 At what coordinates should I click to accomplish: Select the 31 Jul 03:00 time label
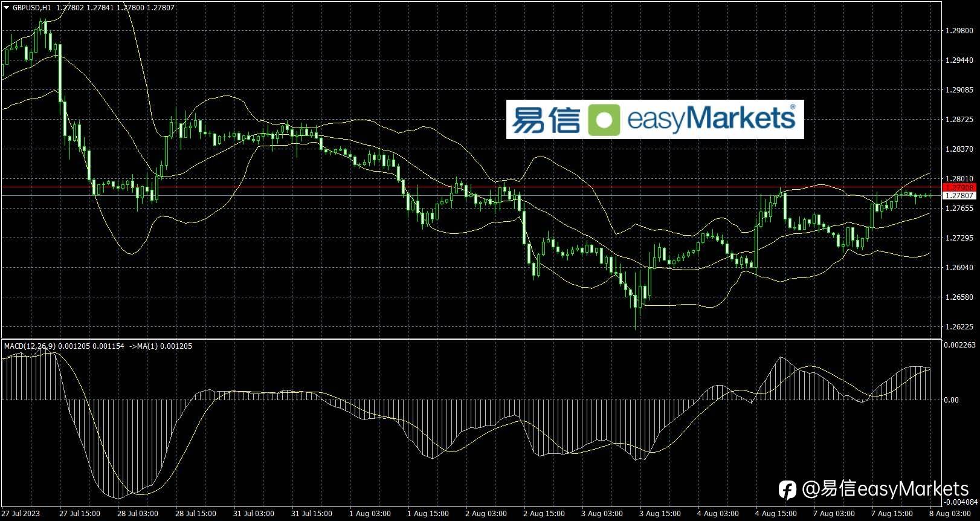click(254, 514)
